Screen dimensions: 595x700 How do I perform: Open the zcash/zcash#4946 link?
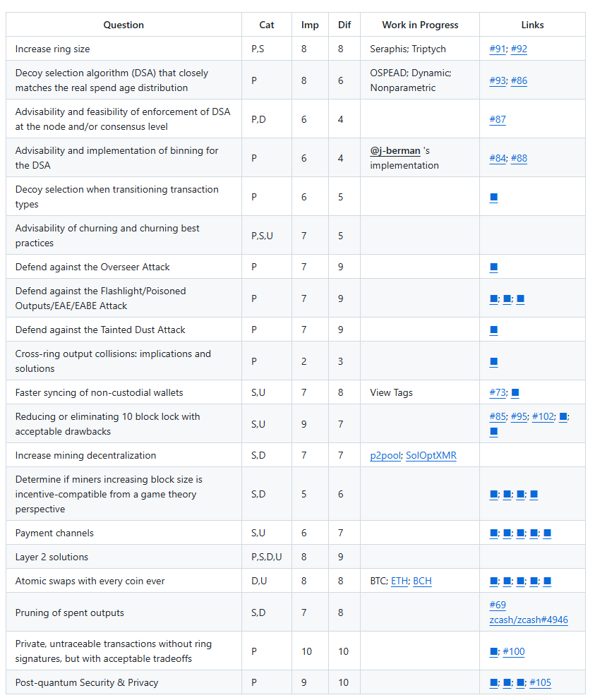pyautogui.click(x=528, y=620)
